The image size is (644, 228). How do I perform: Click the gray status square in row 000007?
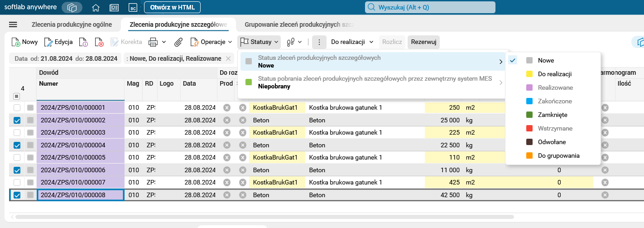coord(30,183)
